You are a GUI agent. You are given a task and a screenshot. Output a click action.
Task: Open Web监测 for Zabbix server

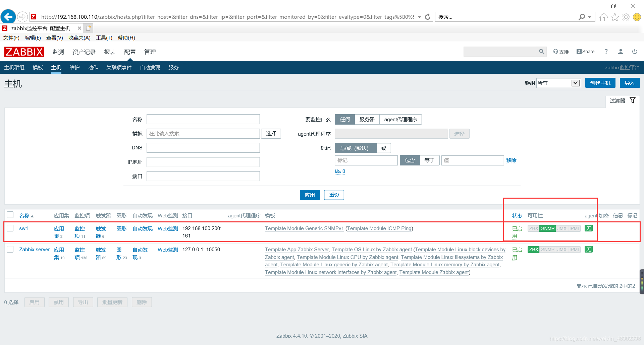coord(168,250)
